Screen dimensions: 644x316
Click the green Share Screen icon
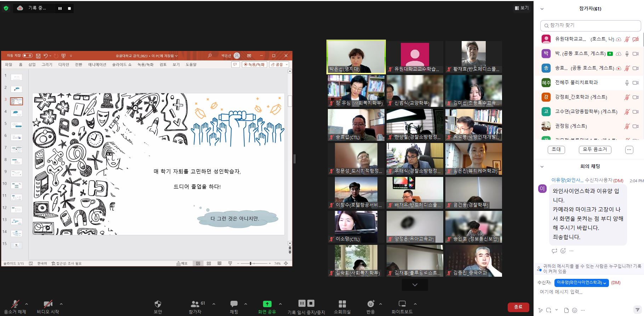point(267,304)
